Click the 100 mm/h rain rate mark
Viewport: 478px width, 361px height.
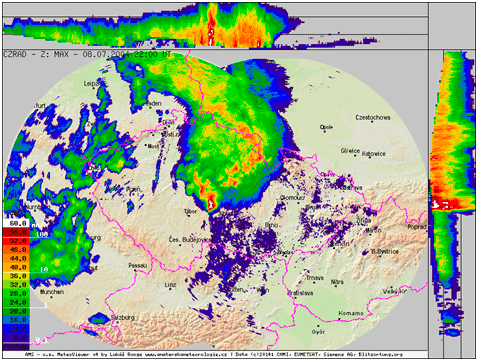(x=42, y=234)
